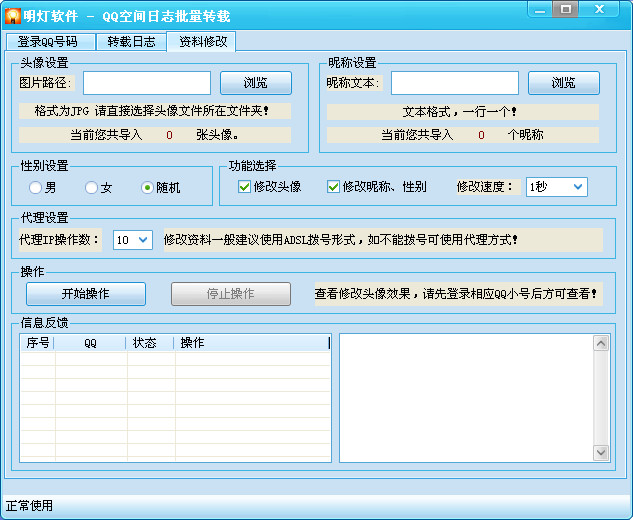Click the 当前您共导入 个昵称 count text
The image size is (633, 520).
pos(463,135)
